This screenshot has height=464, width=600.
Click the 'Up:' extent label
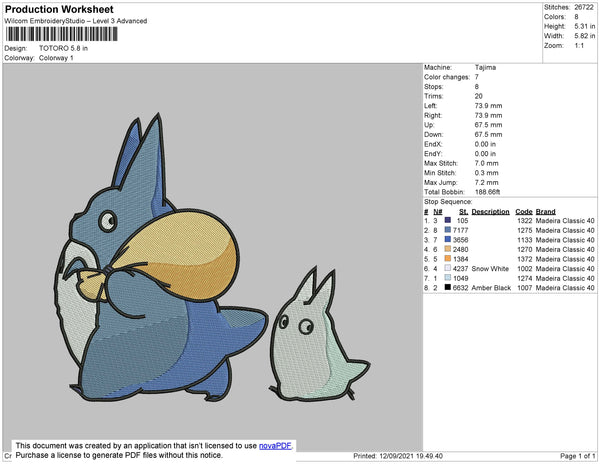click(429, 125)
